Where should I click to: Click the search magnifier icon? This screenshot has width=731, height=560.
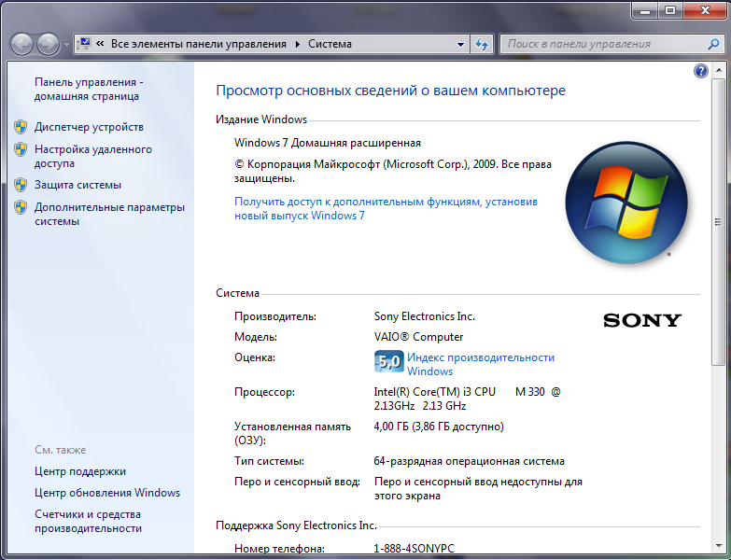tap(713, 44)
